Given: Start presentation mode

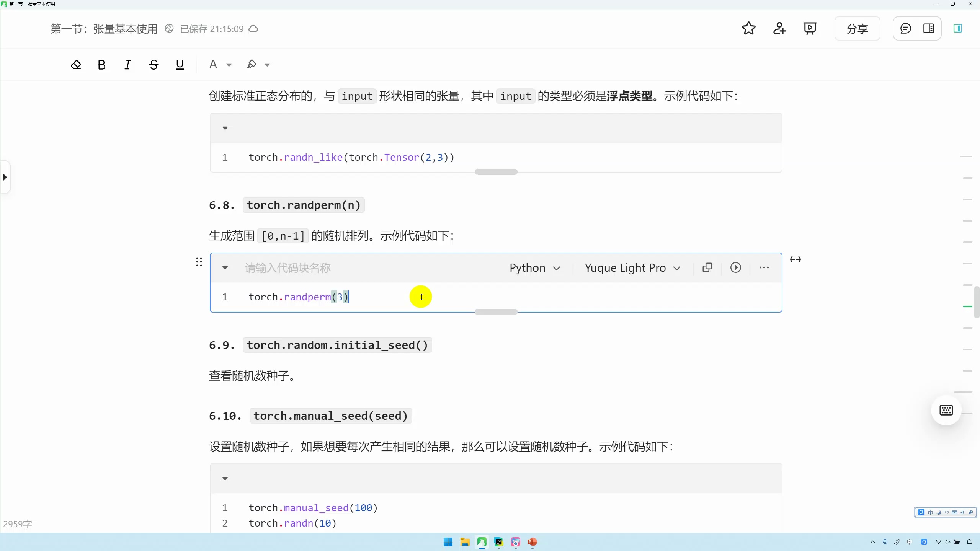Looking at the screenshot, I should pyautogui.click(x=809, y=28).
